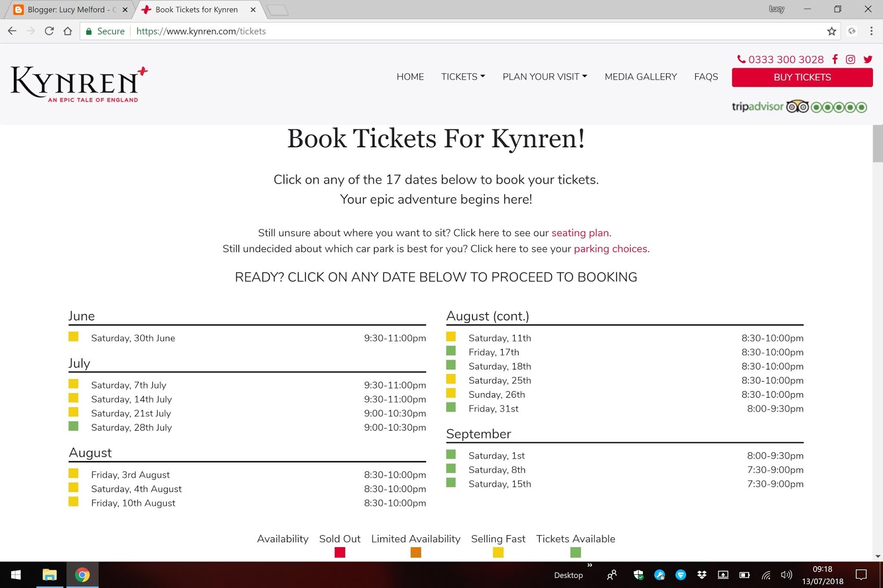The width and height of the screenshot is (883, 588).
Task: Click the Secure padlock in the address bar
Action: [x=89, y=31]
